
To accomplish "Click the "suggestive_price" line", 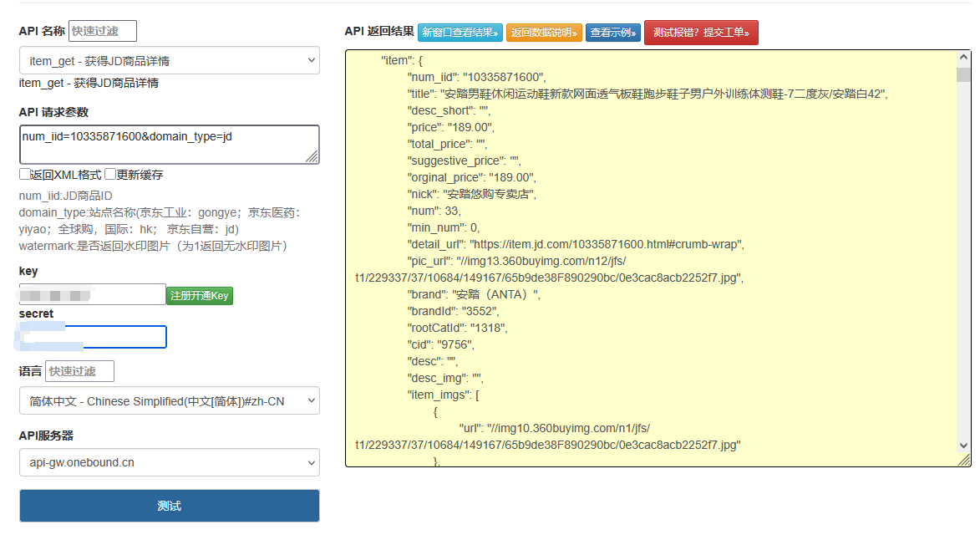I will point(464,160).
